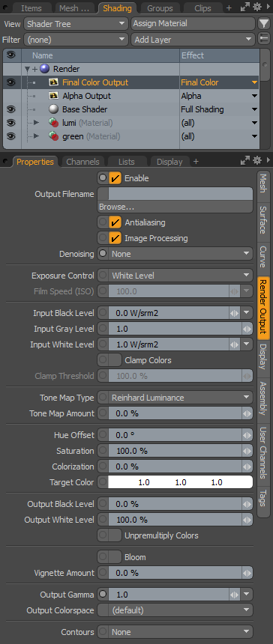Screen dimensions: 273x644
Task: Click the keyframe circle beside Enable
Action: coord(103,178)
